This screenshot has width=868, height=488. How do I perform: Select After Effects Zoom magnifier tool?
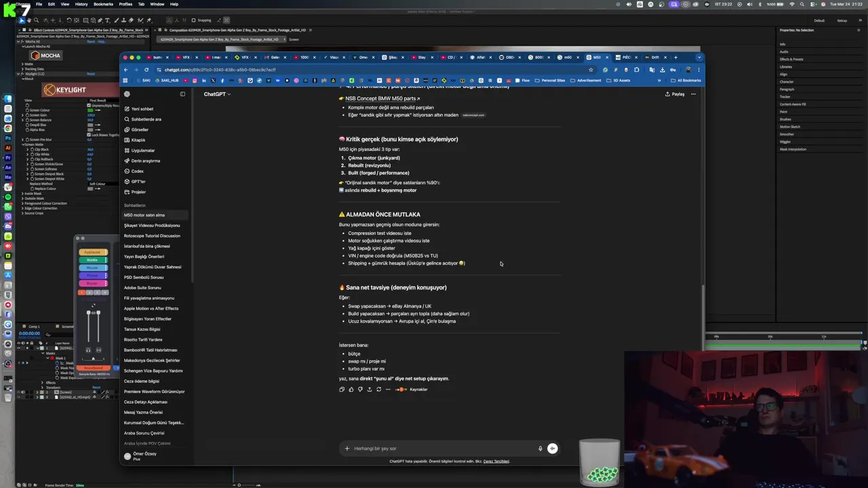pyautogui.click(x=36, y=20)
